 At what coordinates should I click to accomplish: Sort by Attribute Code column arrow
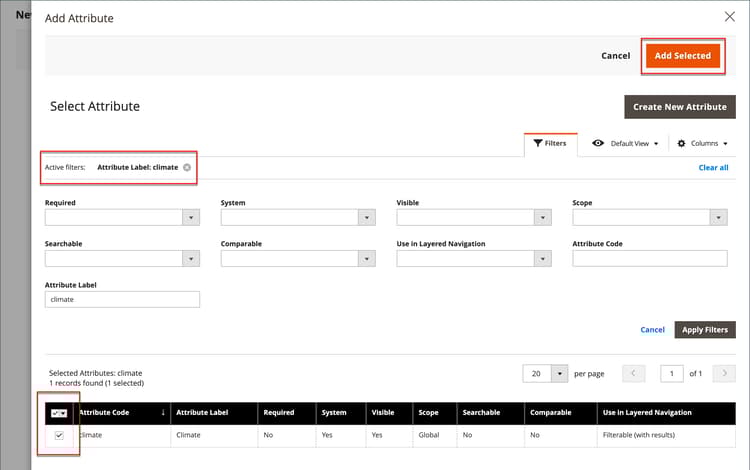pyautogui.click(x=162, y=412)
